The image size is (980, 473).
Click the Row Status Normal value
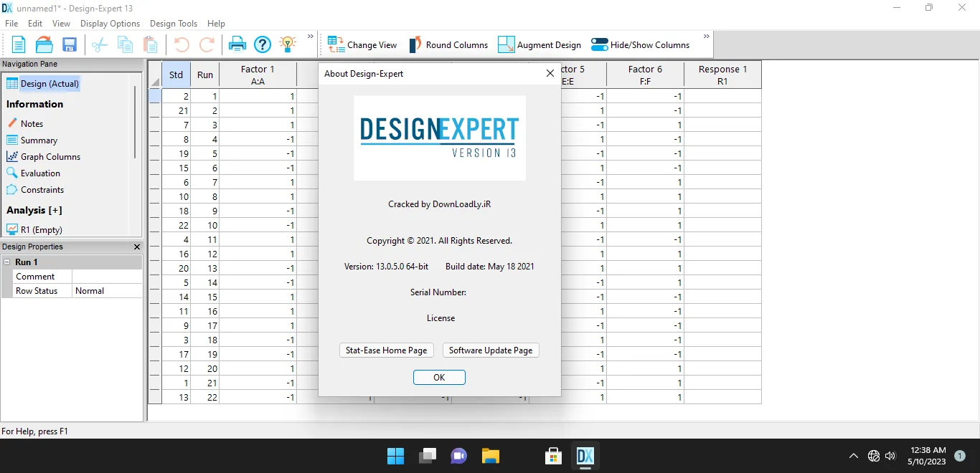[x=107, y=291]
